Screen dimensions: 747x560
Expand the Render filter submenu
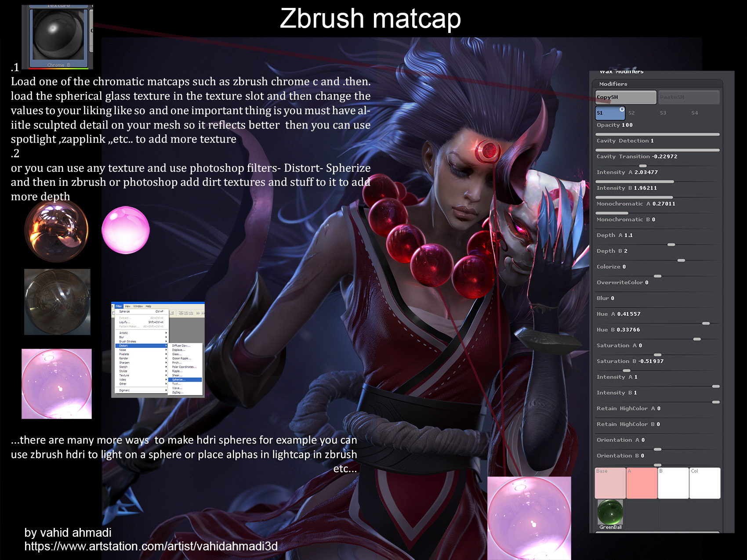(141, 358)
